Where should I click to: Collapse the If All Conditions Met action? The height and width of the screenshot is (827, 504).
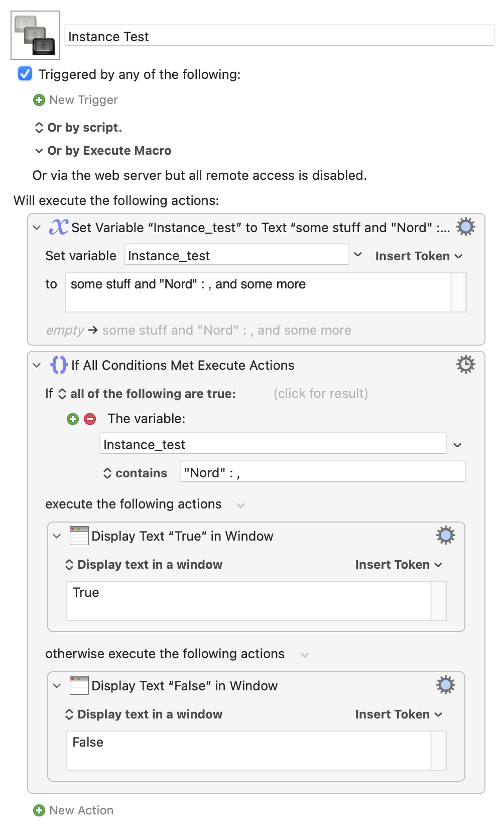click(37, 365)
